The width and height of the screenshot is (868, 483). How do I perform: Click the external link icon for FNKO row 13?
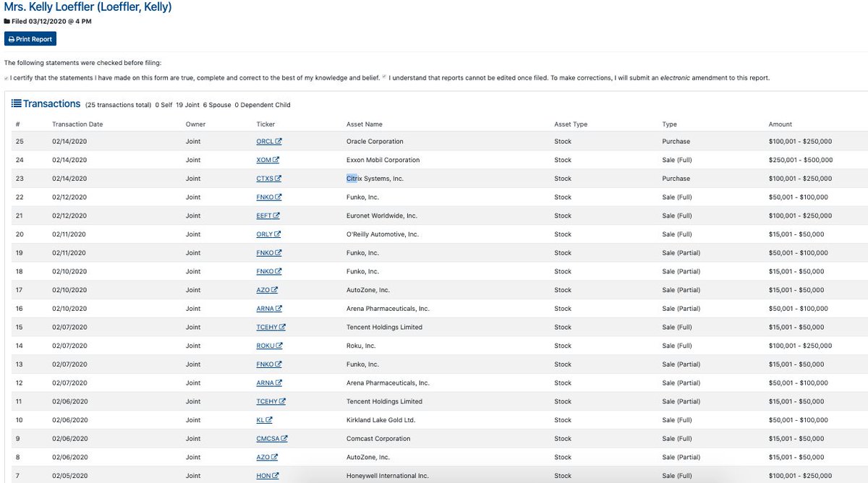tap(278, 364)
